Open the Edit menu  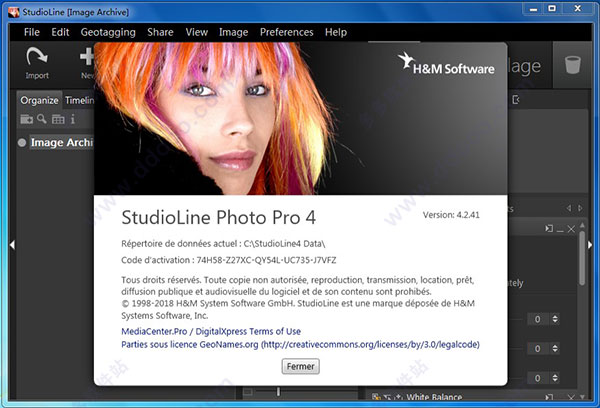pos(60,32)
